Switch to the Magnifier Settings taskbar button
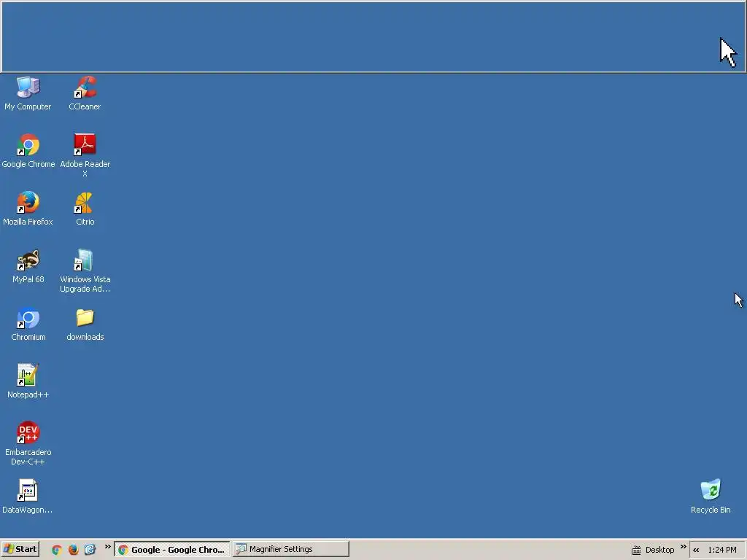Viewport: 747px width, 560px height. [290, 549]
